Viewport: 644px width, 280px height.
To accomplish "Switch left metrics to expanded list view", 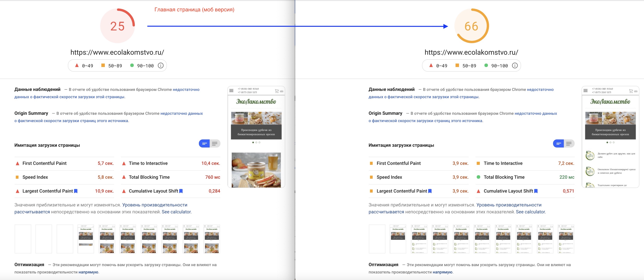I will pos(215,144).
